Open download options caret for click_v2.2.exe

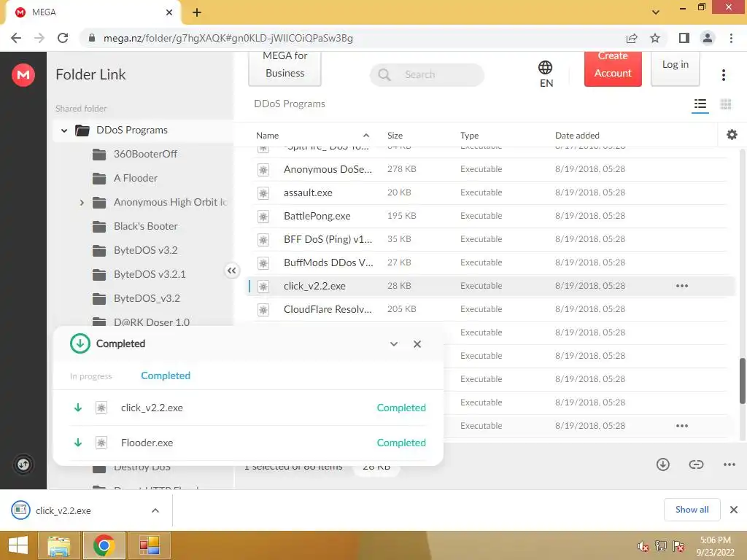(x=155, y=510)
